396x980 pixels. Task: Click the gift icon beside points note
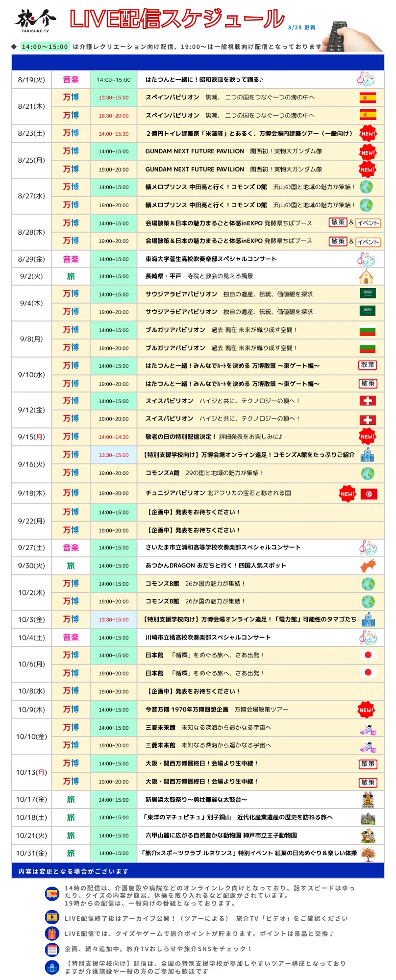(51, 933)
